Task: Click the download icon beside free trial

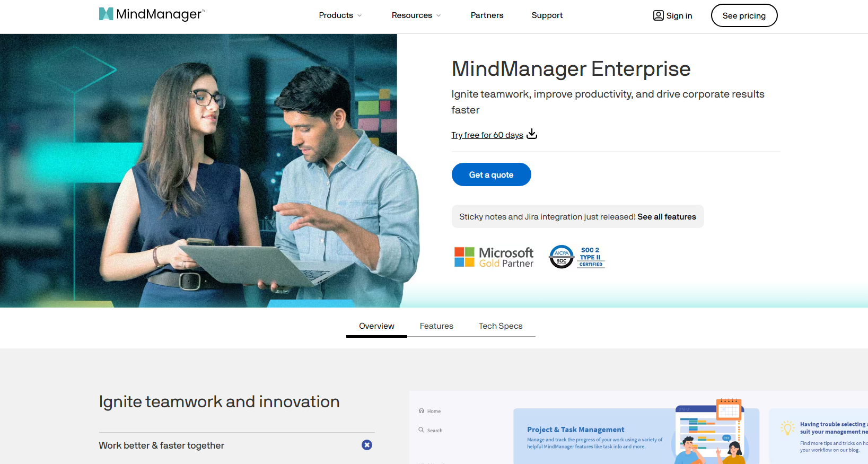Action: click(532, 134)
